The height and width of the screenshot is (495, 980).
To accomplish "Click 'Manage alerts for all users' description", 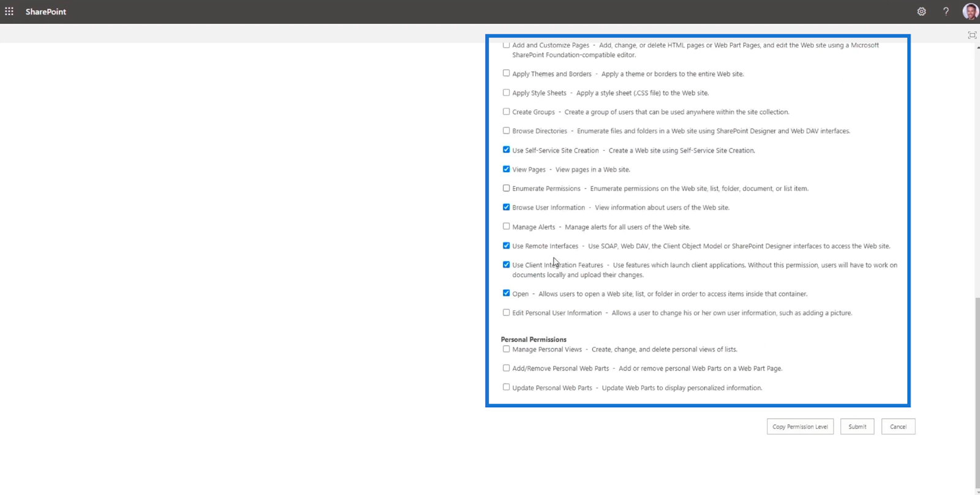I will coord(627,227).
